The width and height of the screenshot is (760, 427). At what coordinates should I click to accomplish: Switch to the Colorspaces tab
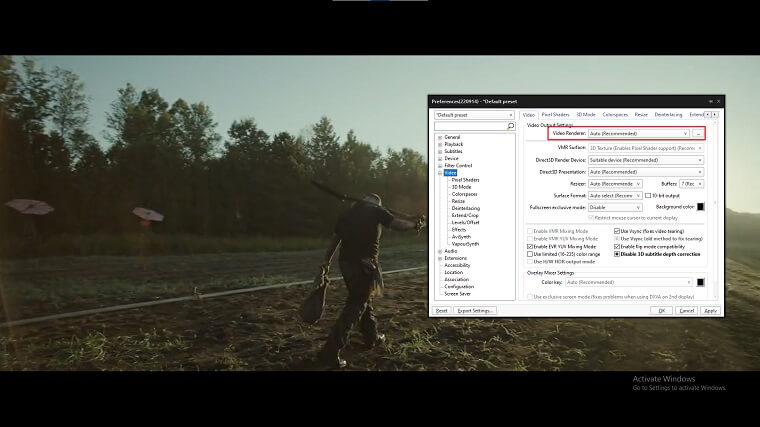(615, 115)
